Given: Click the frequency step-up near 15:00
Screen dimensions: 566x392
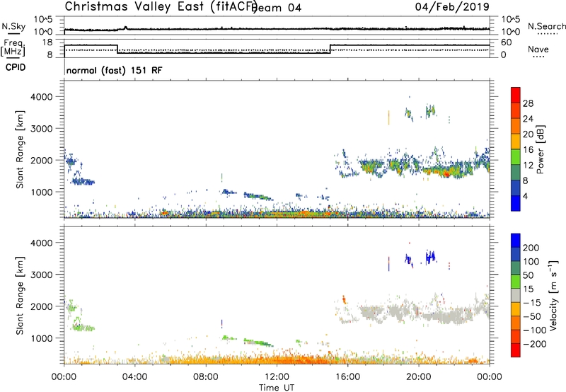Looking at the screenshot, I should pyautogui.click(x=330, y=49).
